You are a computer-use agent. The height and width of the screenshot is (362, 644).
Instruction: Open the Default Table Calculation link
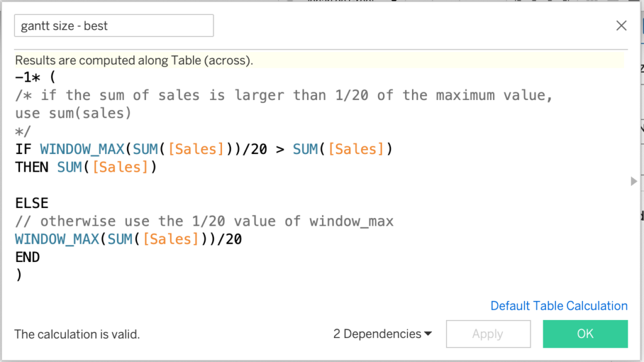(x=558, y=306)
